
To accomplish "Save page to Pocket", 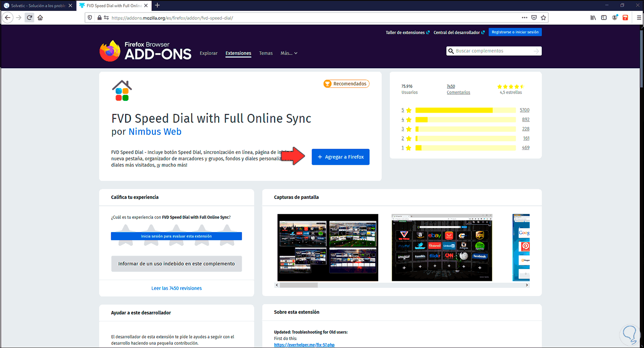I will pyautogui.click(x=534, y=18).
